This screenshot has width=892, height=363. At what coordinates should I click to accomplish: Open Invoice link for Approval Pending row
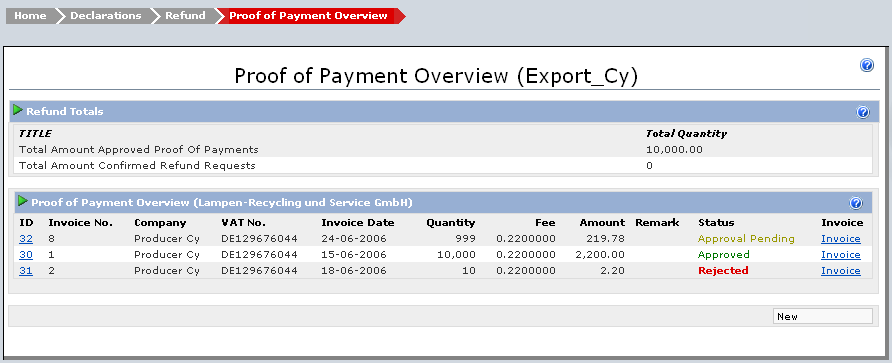tap(841, 239)
